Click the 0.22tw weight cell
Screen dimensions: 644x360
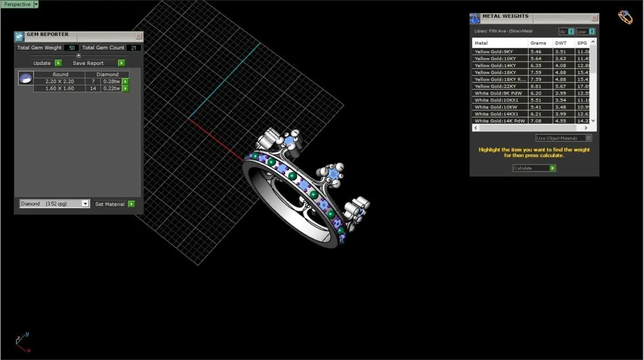[112, 89]
